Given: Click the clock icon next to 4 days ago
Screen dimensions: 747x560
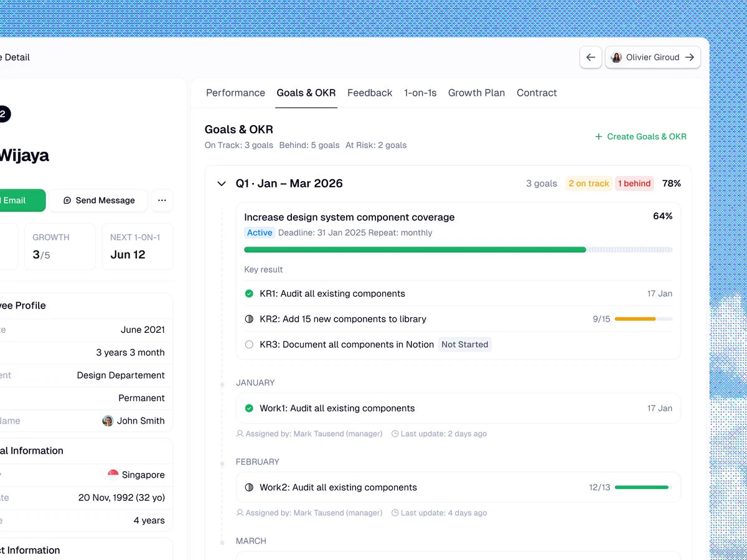Looking at the screenshot, I should click(395, 513).
